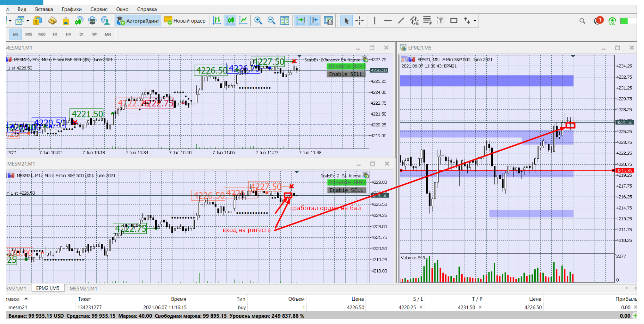
Task: Open account notifications with red badge
Action: [x=599, y=21]
